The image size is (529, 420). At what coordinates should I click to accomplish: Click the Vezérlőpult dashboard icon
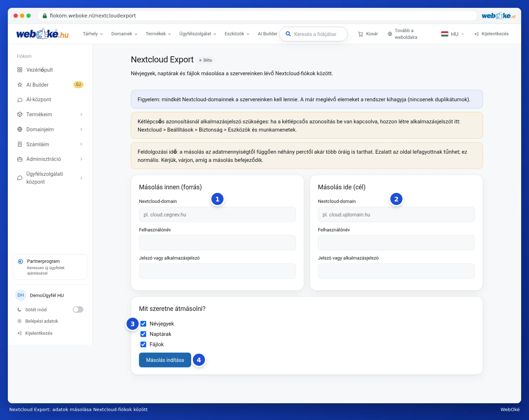click(x=20, y=70)
